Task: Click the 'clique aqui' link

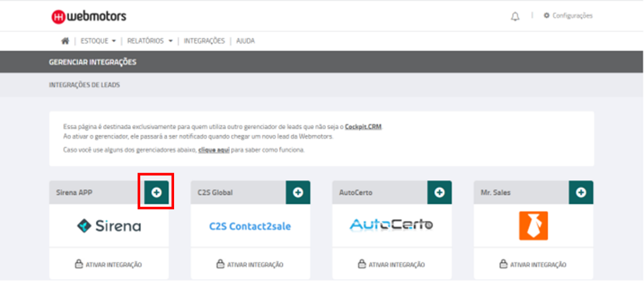Action: tap(214, 150)
